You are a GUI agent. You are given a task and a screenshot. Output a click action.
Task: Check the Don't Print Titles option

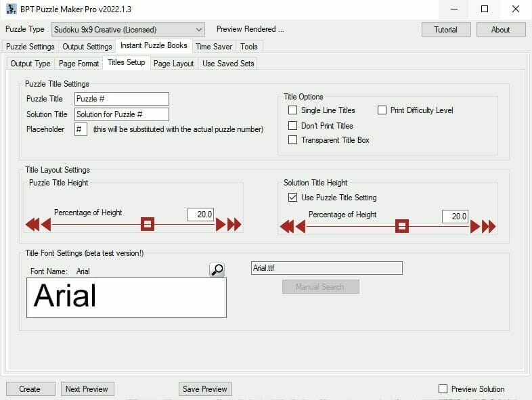coord(292,125)
